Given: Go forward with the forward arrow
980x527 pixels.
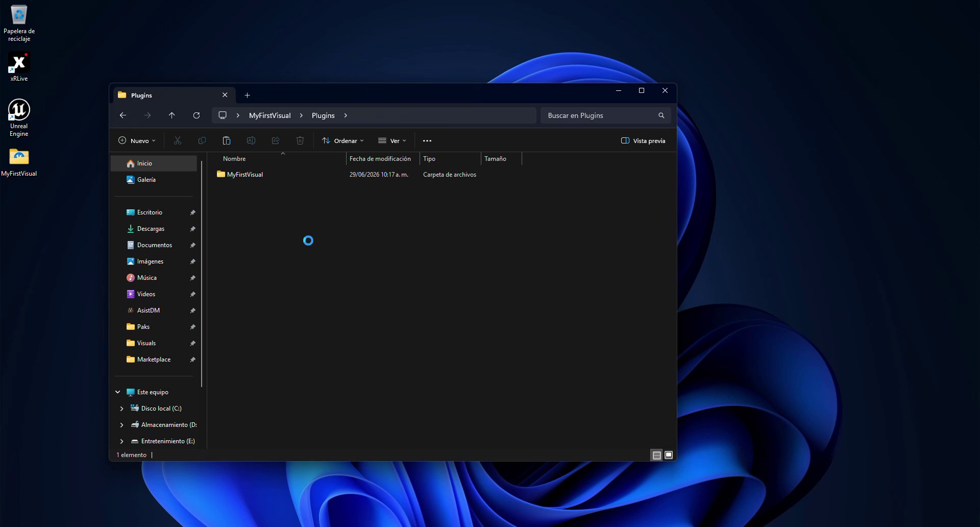Looking at the screenshot, I should pos(148,115).
